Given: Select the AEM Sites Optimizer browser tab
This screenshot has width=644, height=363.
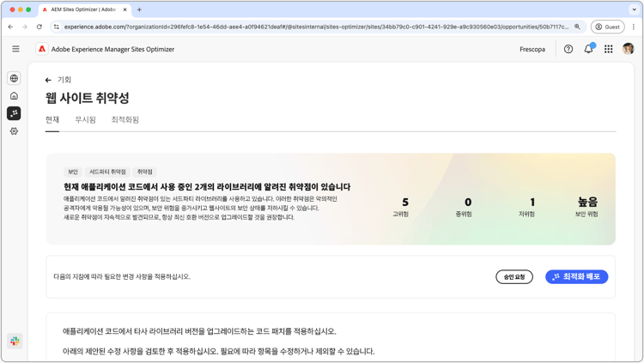Looking at the screenshot, I should (x=85, y=9).
